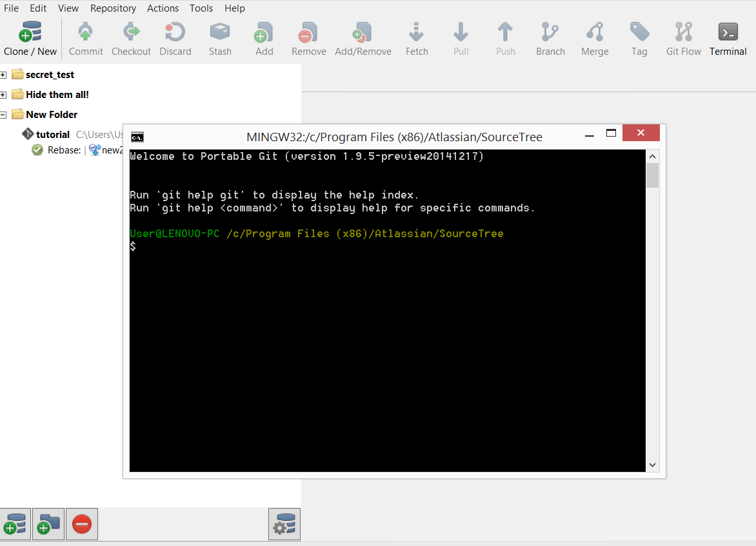Click the Commit toolbar button
This screenshot has height=546, width=756.
86,39
